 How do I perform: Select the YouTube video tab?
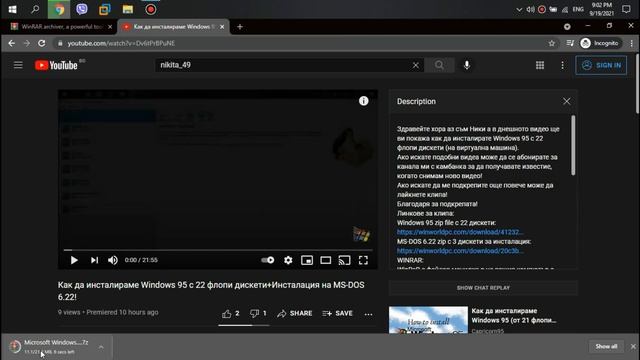pyautogui.click(x=173, y=27)
